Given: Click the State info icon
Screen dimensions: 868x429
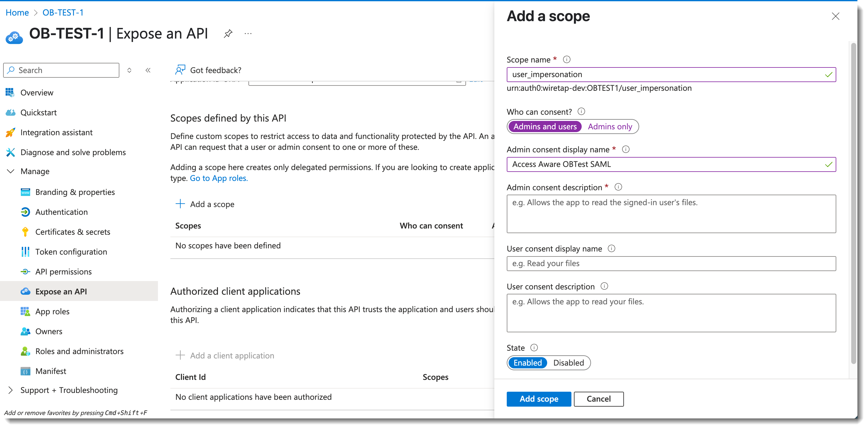Looking at the screenshot, I should (534, 348).
